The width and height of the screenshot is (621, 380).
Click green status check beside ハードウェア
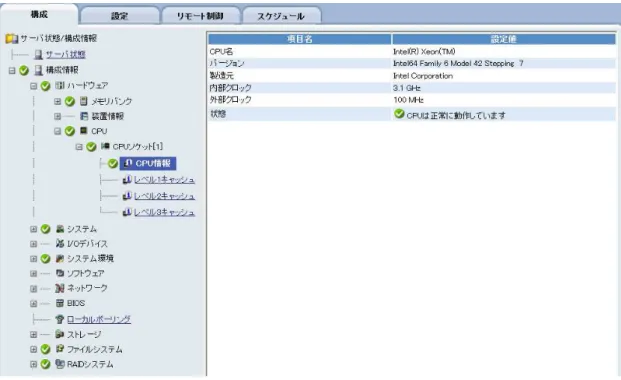[x=46, y=86]
